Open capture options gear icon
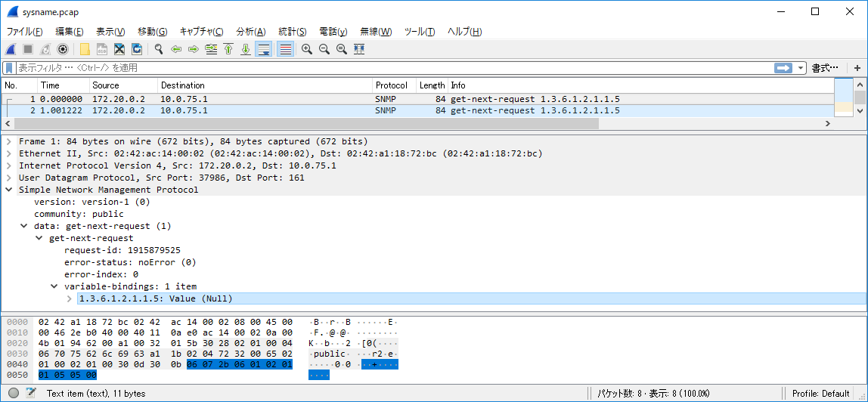Viewport: 868px width, 402px height. point(63,49)
